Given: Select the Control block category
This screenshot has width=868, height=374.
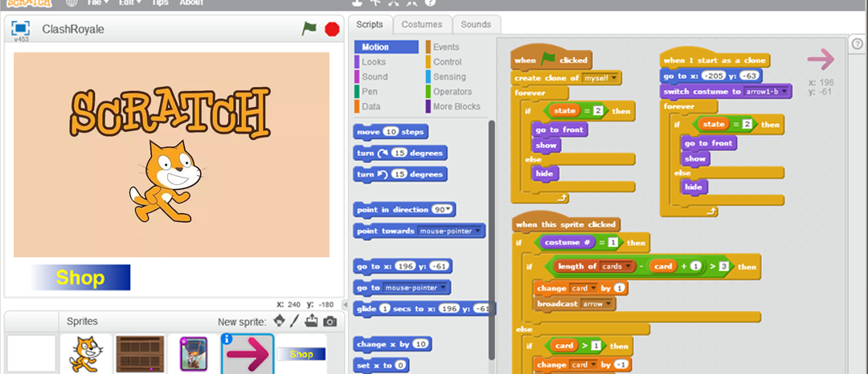Looking at the screenshot, I should pos(447,62).
